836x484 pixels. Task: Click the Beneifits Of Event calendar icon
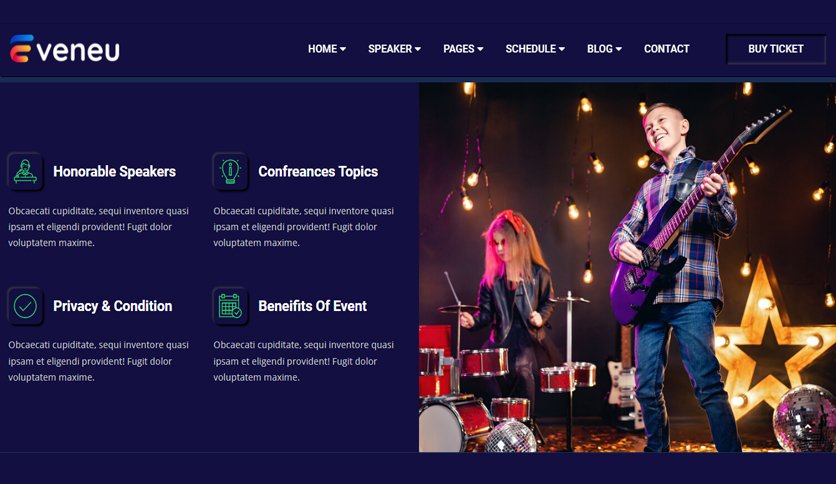tap(230, 306)
